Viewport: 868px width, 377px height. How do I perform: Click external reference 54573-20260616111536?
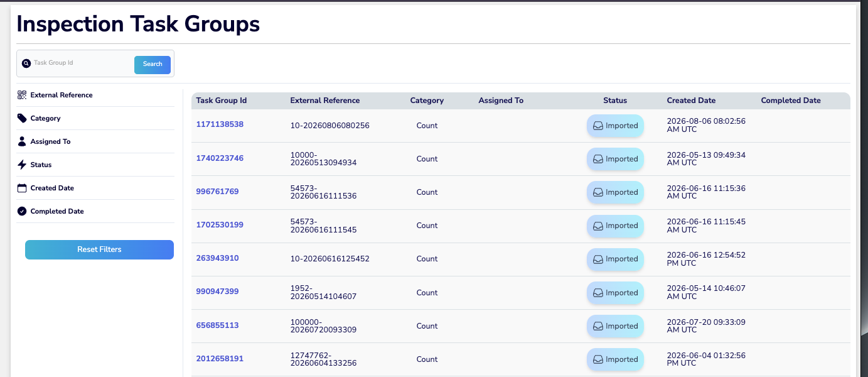323,192
